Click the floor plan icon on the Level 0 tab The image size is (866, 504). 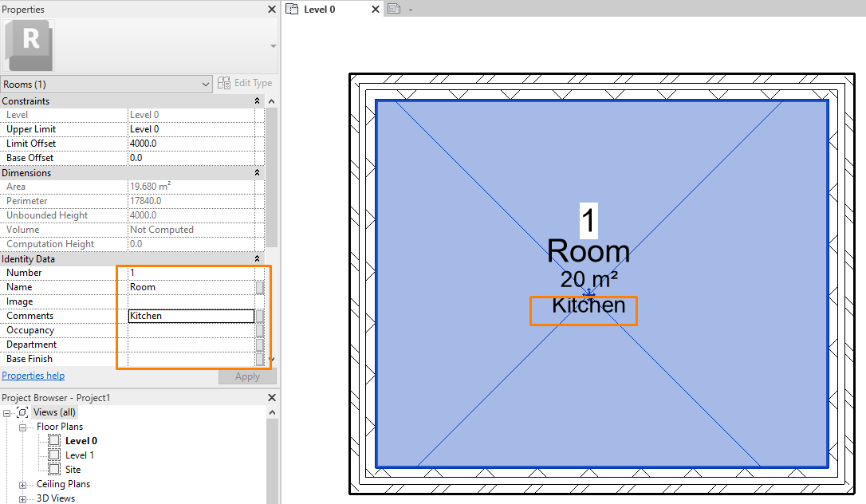[293, 9]
